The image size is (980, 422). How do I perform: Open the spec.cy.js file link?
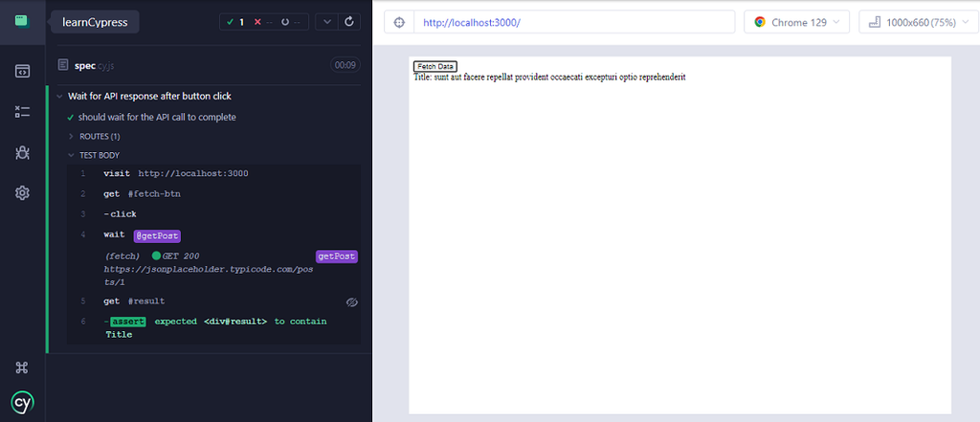point(93,65)
